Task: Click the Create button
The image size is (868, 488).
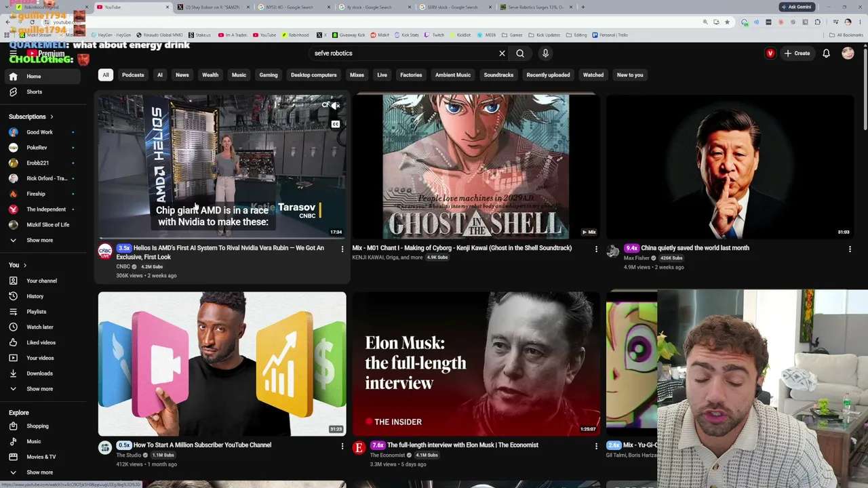Action: [797, 54]
